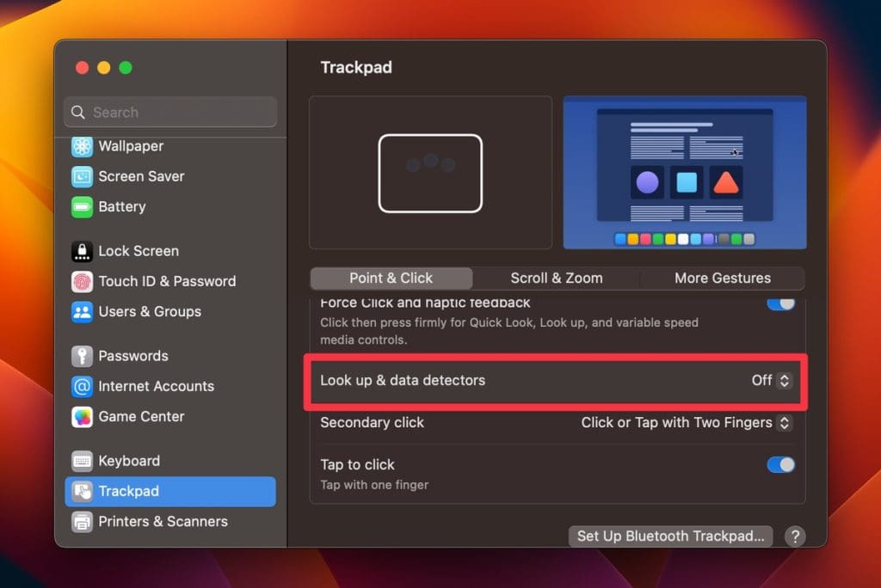Open Keyboard settings label

(x=129, y=461)
